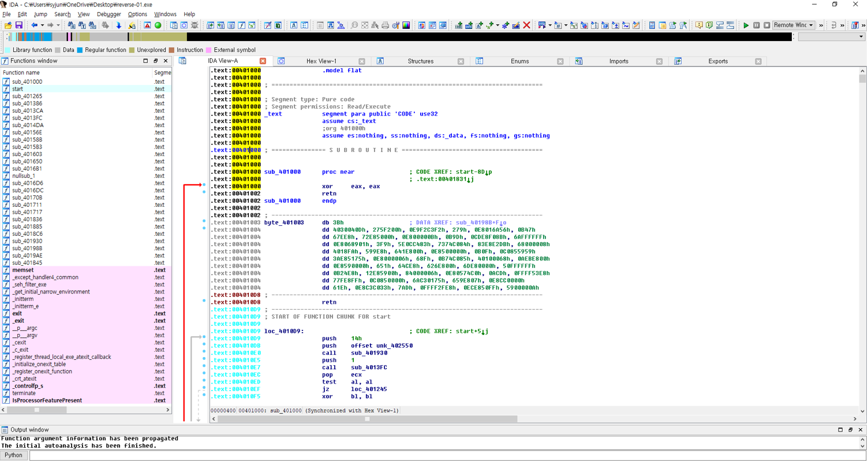Select the start function in list
868x461 pixels.
pyautogui.click(x=18, y=89)
